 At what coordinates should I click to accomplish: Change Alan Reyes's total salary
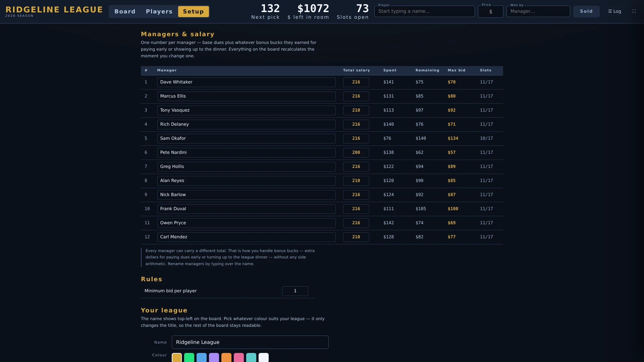click(x=356, y=181)
